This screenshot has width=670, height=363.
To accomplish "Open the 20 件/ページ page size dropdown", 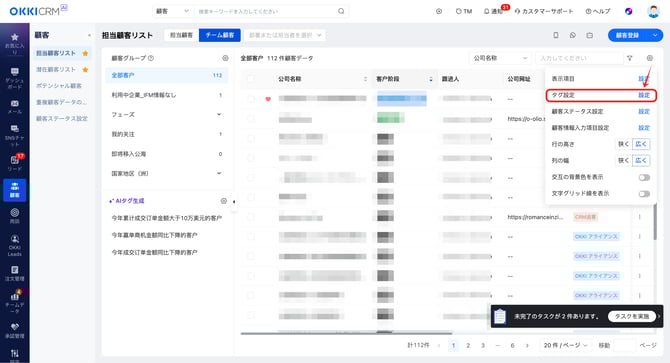I will [565, 345].
